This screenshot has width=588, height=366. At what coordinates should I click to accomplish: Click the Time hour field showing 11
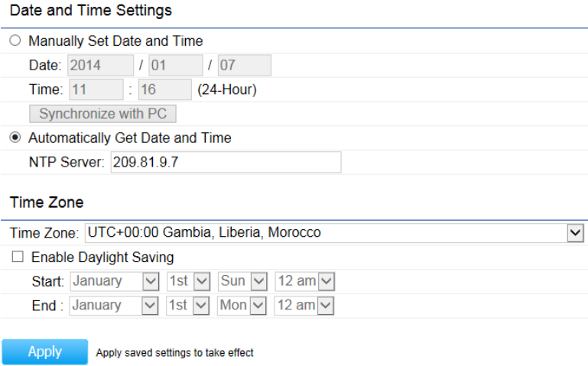tap(96, 90)
